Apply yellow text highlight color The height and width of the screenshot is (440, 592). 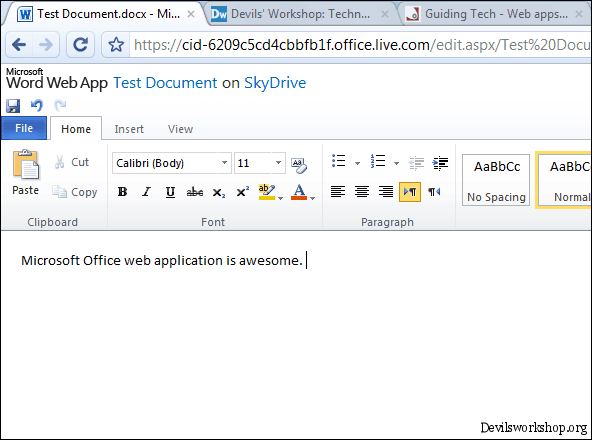tap(267, 192)
